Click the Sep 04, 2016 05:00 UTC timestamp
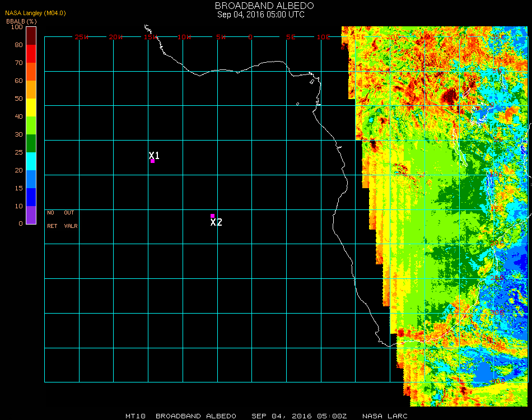This screenshot has height=420, width=532. point(261,15)
